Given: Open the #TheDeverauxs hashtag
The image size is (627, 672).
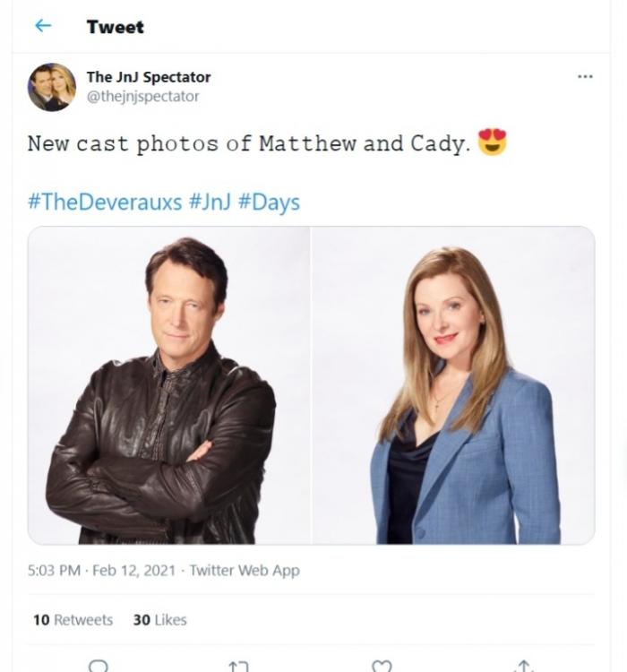Looking at the screenshot, I should coord(105,202).
